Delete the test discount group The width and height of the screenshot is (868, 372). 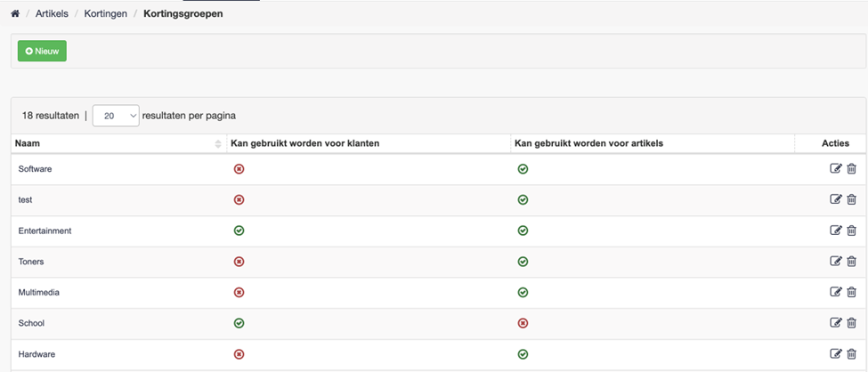851,200
